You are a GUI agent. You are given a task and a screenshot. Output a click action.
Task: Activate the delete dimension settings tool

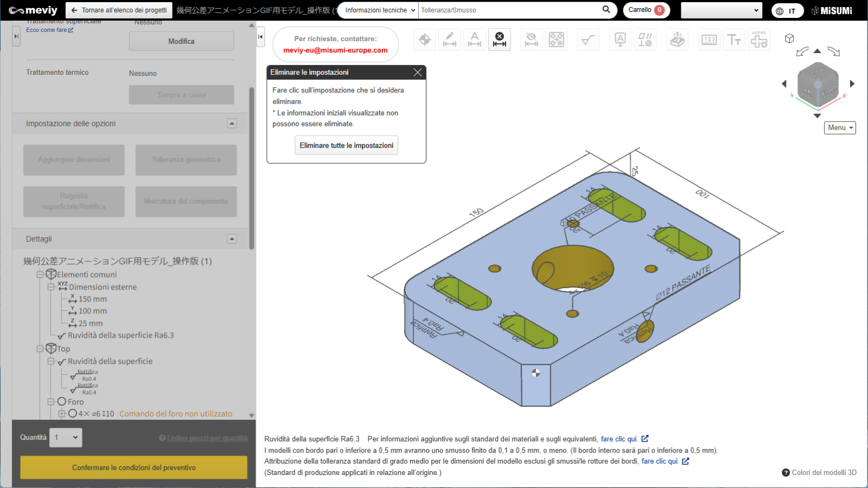500,40
